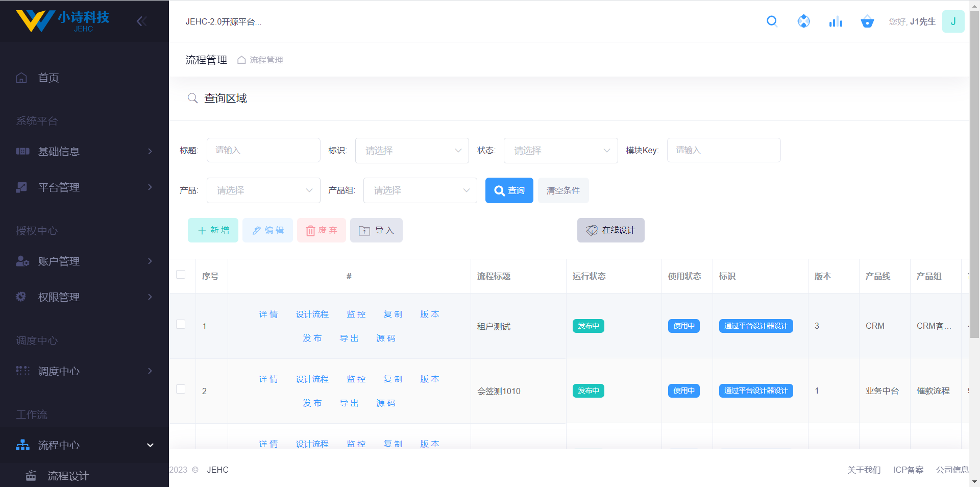Screen dimensions: 980x487
Task: Open 流程设计 submenu item
Action: [x=68, y=476]
